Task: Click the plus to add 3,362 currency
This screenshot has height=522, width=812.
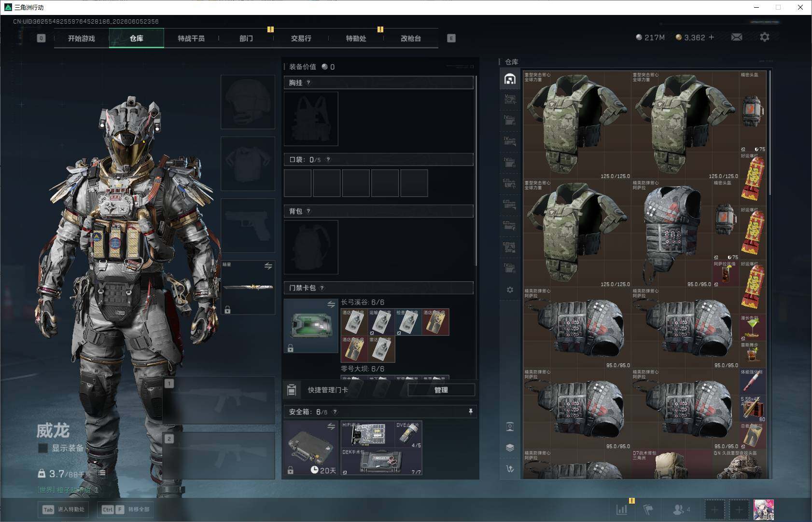Action: pyautogui.click(x=712, y=37)
